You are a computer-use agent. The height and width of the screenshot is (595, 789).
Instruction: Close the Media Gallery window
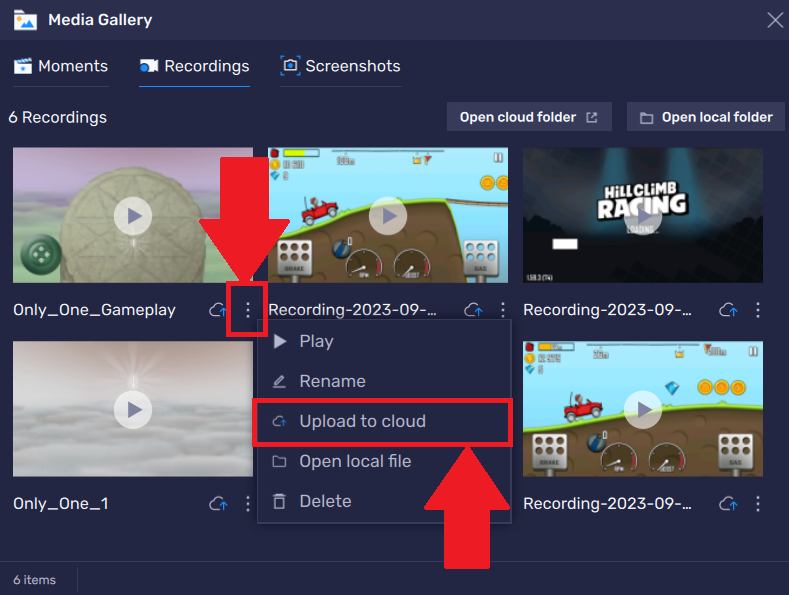click(774, 19)
